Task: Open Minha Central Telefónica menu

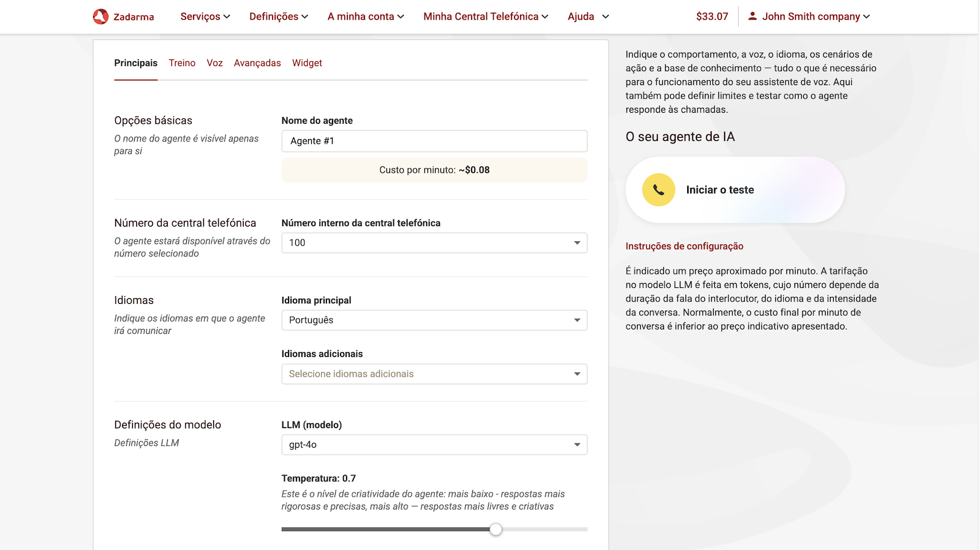Action: click(x=486, y=17)
